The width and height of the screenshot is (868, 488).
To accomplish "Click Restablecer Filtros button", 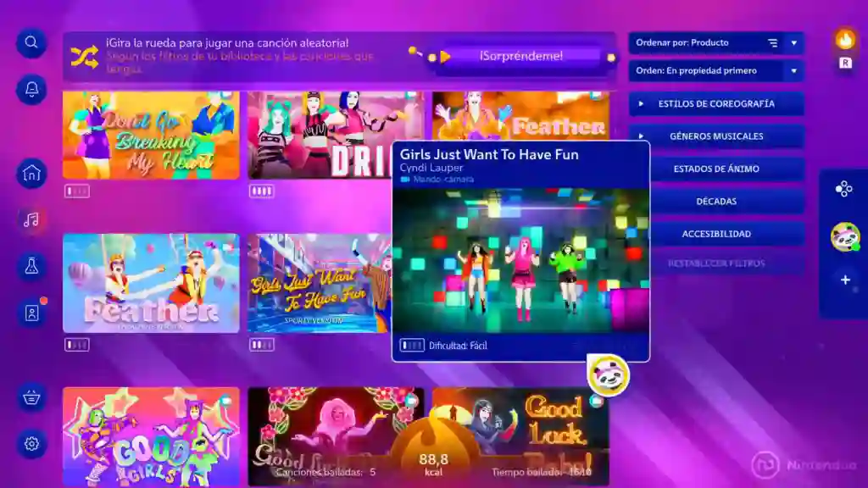I will coord(716,263).
